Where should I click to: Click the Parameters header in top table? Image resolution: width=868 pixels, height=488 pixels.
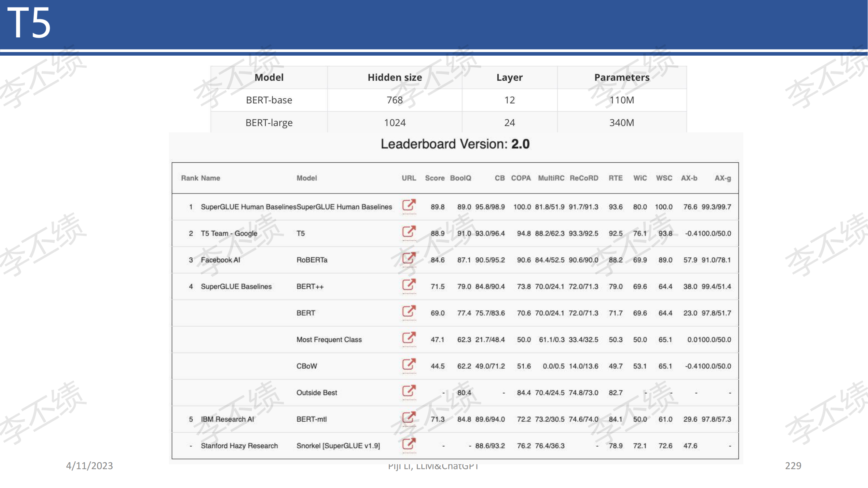click(x=622, y=77)
